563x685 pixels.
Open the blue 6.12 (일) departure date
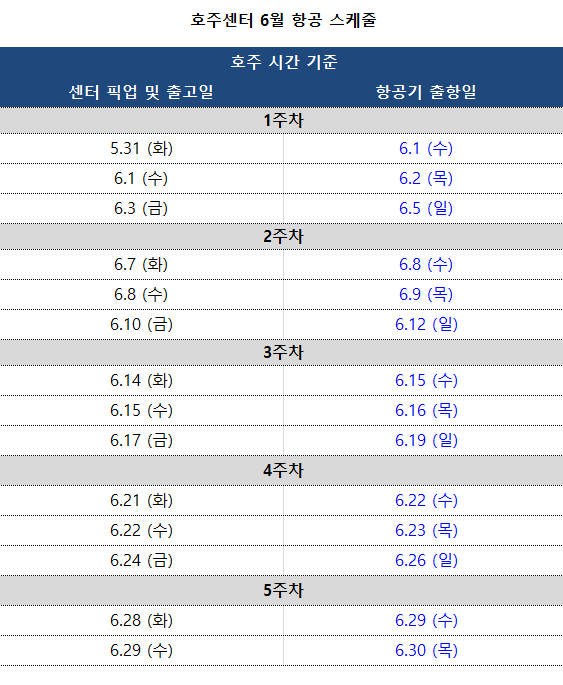tap(426, 325)
